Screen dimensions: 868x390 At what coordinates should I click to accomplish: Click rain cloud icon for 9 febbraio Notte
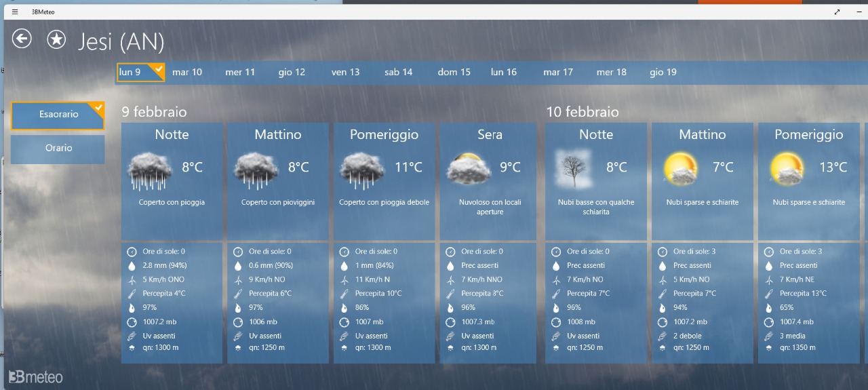point(150,170)
